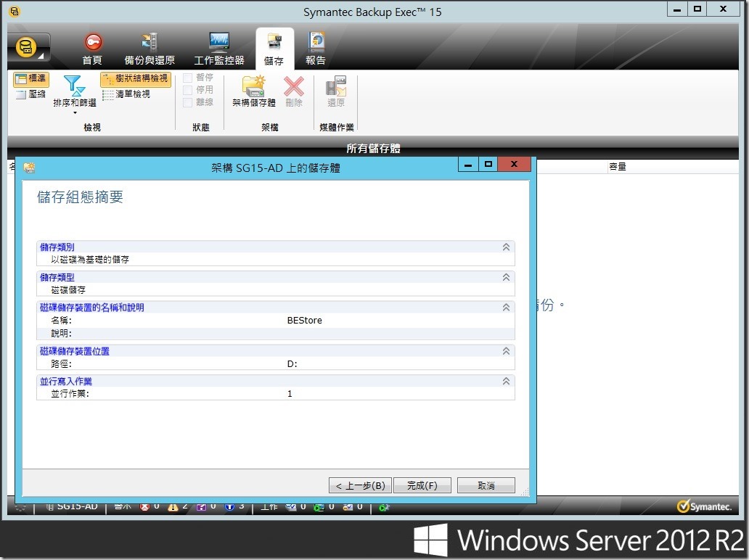The image size is (749, 560).
Task: Click the Symantec logo in status bar
Action: (704, 506)
